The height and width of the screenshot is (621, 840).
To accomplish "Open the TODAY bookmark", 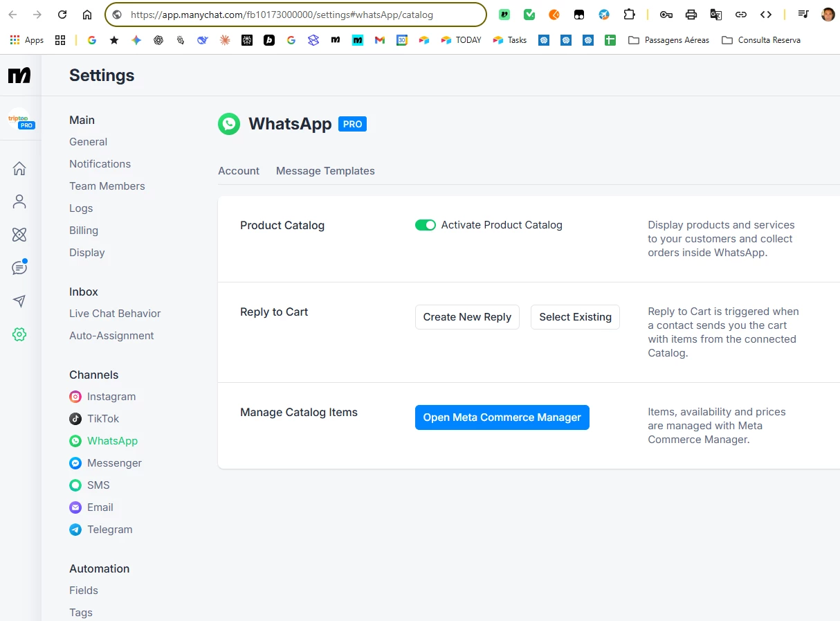I will point(461,40).
